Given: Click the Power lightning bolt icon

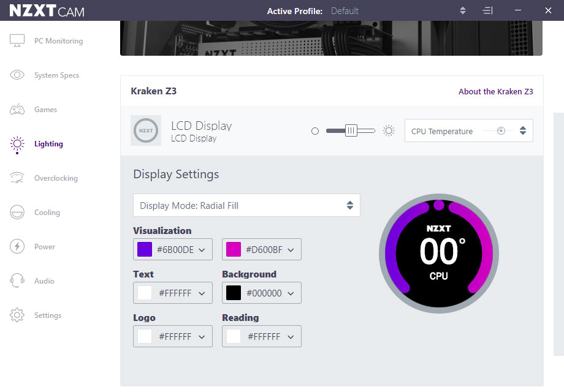Looking at the screenshot, I should pyautogui.click(x=17, y=246).
